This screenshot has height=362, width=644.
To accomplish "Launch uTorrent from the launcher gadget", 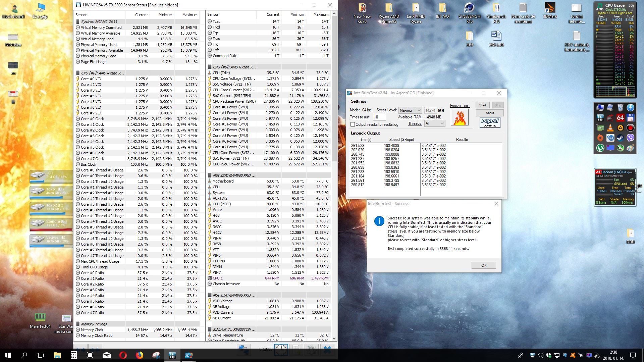I will click(600, 148).
